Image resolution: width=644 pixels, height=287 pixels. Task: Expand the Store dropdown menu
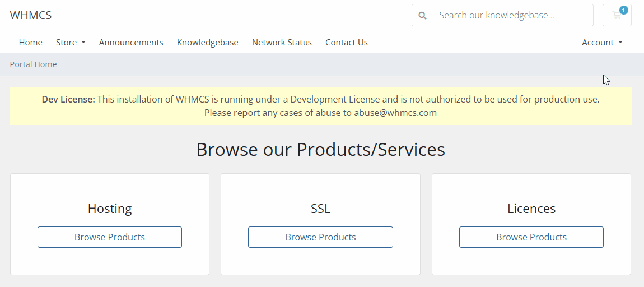71,43
